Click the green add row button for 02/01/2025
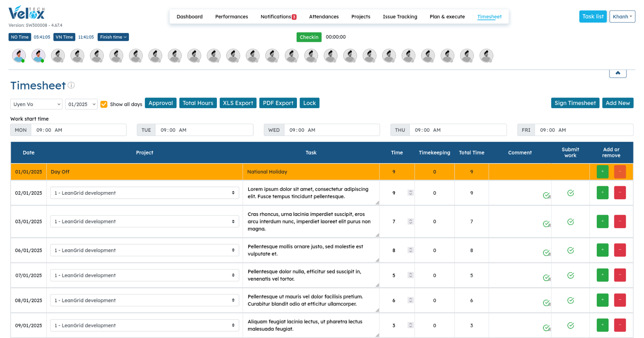The height and width of the screenshot is (338, 644). (x=602, y=192)
